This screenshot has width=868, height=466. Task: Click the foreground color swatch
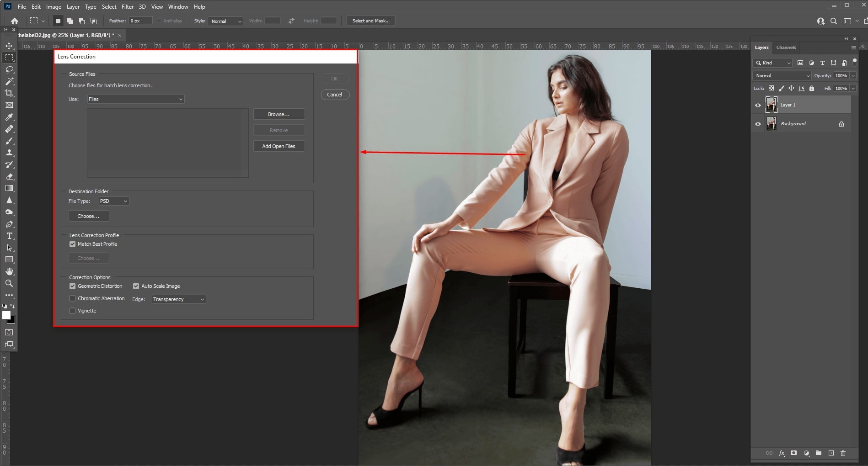pos(6,315)
